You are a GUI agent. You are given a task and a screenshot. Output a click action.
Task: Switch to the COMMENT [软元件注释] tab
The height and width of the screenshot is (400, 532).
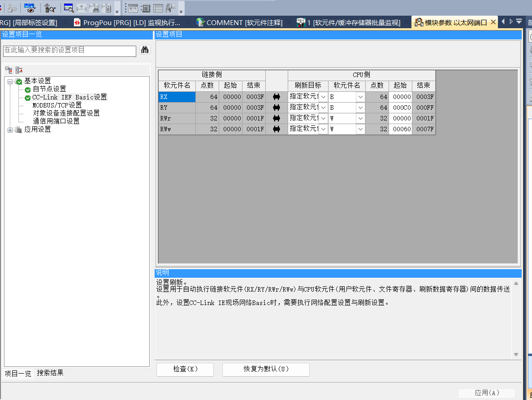pyautogui.click(x=239, y=22)
